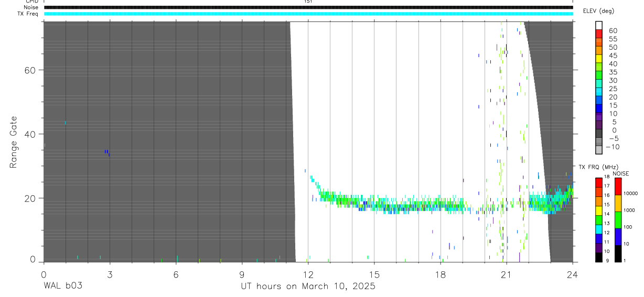Image resolution: width=644 pixels, height=297 pixels.
Task: Click the '14' label in TX FRQ legend
Action: click(x=606, y=214)
